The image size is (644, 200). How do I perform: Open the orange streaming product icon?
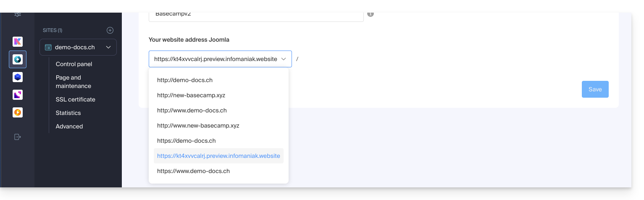tap(18, 112)
